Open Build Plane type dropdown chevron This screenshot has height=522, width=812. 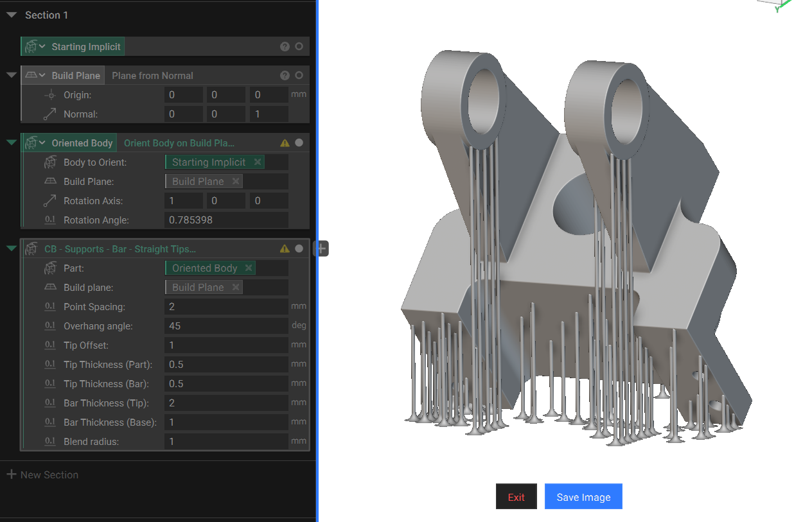(42, 76)
